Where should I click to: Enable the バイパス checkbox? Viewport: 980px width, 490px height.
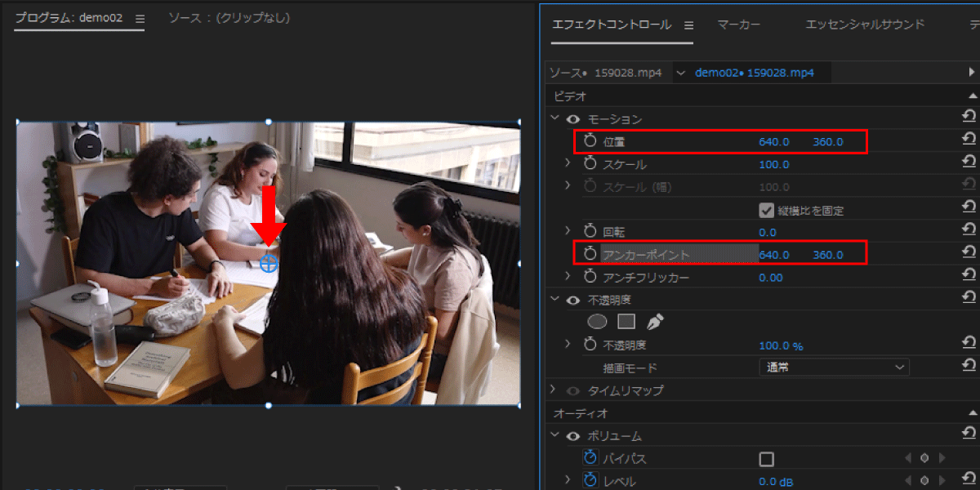[x=766, y=458]
